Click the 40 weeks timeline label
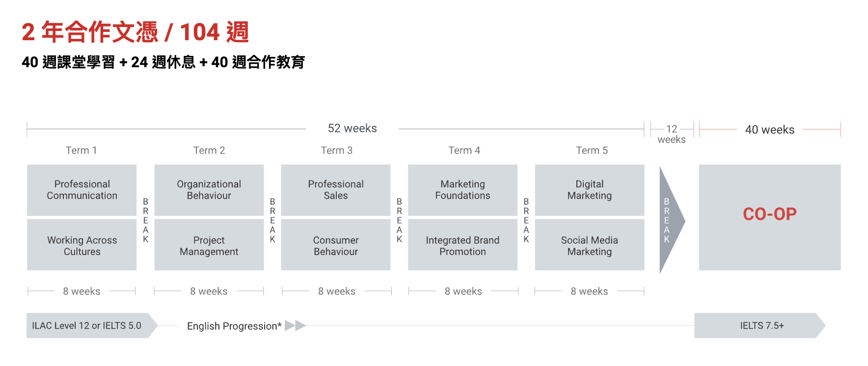 click(769, 130)
